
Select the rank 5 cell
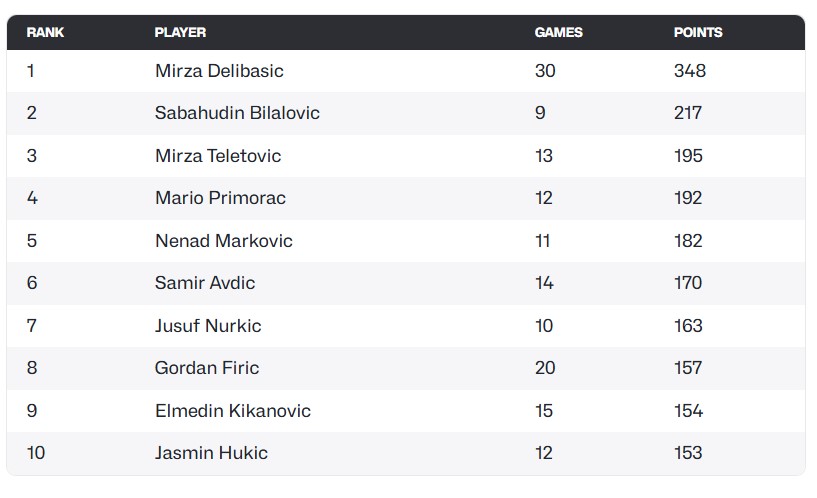[32, 241]
